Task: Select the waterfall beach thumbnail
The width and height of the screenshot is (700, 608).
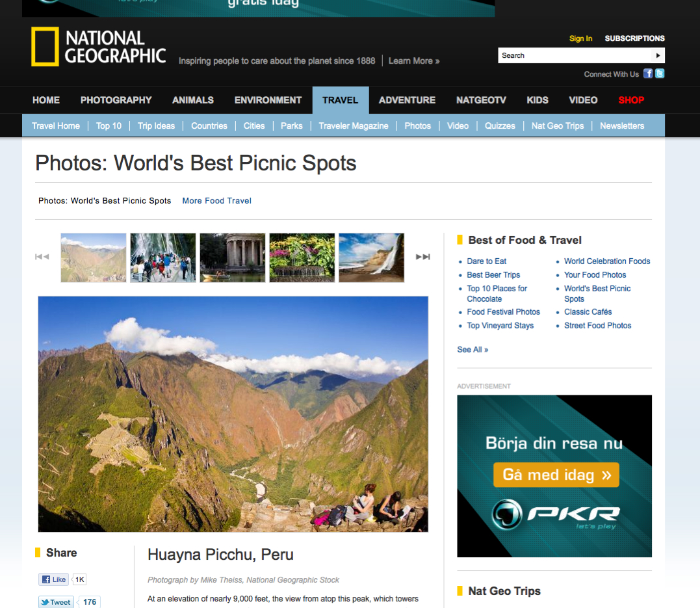Action: (371, 258)
